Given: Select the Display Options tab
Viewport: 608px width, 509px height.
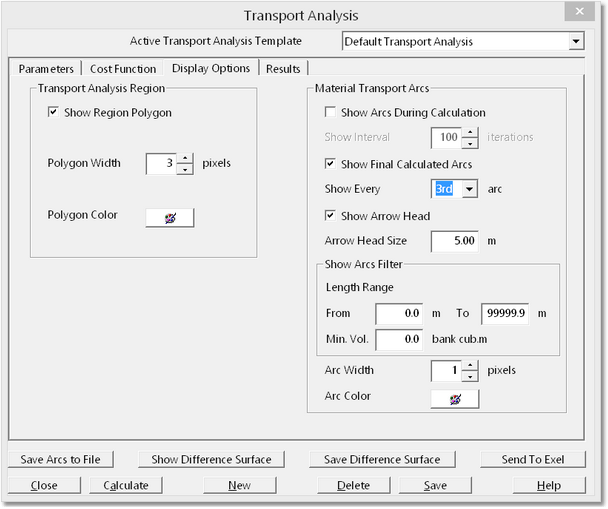Looking at the screenshot, I should click(x=211, y=68).
